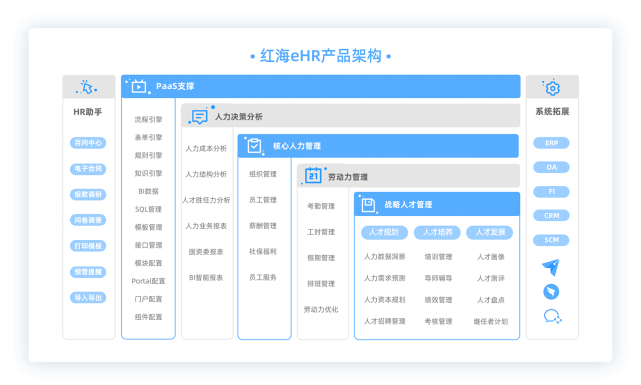
Task: Click the 国资委报表 item
Action: [x=206, y=252]
